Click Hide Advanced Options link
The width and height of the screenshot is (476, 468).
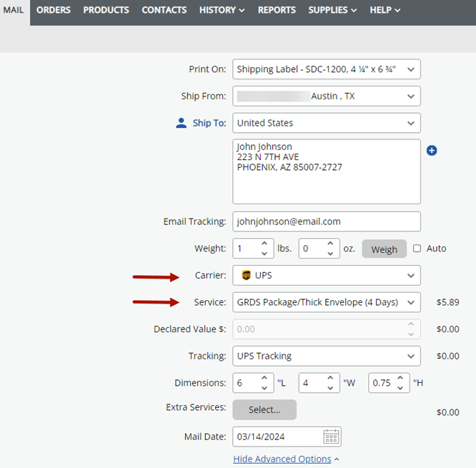pyautogui.click(x=282, y=459)
